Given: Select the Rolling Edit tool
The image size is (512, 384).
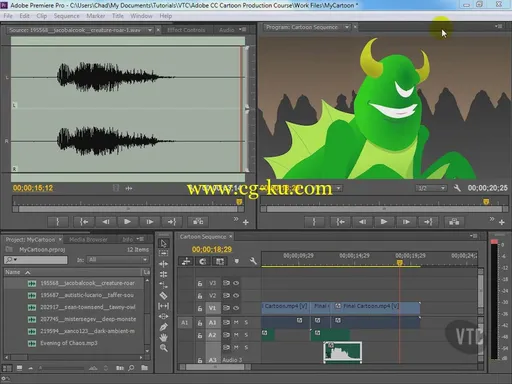Looking at the screenshot, I should [x=163, y=274].
